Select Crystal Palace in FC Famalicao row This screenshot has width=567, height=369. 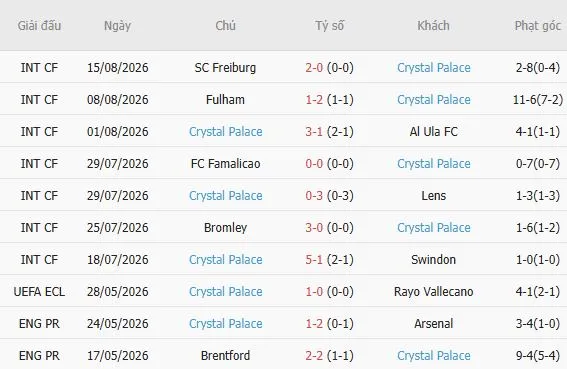coord(434,164)
